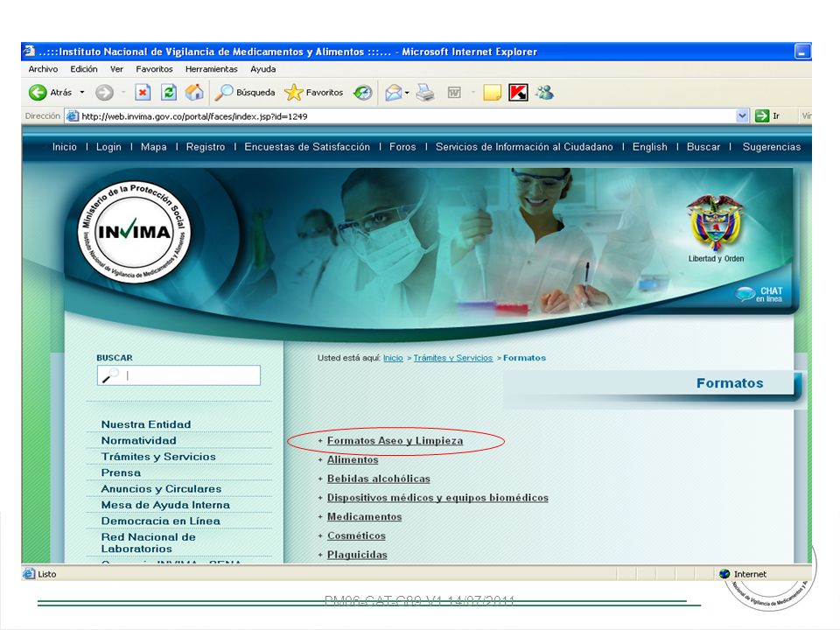
Task: Open Bebidas alcohólicas link
Action: (x=379, y=479)
